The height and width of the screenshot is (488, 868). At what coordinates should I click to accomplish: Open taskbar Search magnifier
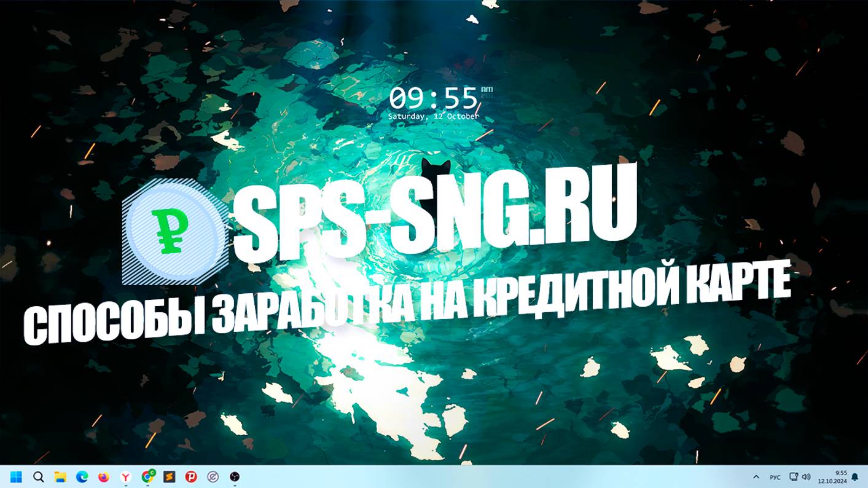(38, 476)
